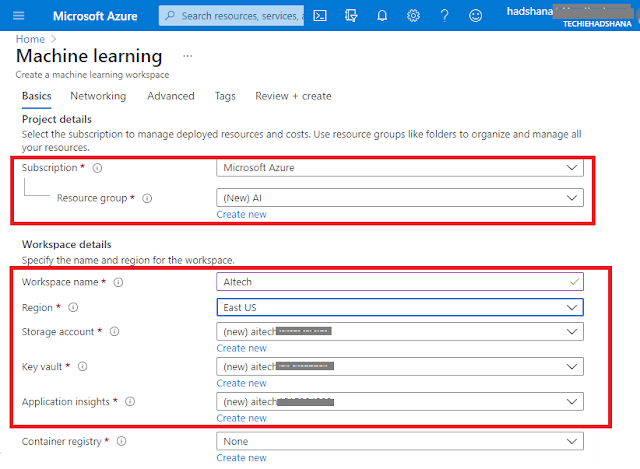This screenshot has height=469, width=640.
Task: Send feedback via smiley icon
Action: (x=475, y=16)
